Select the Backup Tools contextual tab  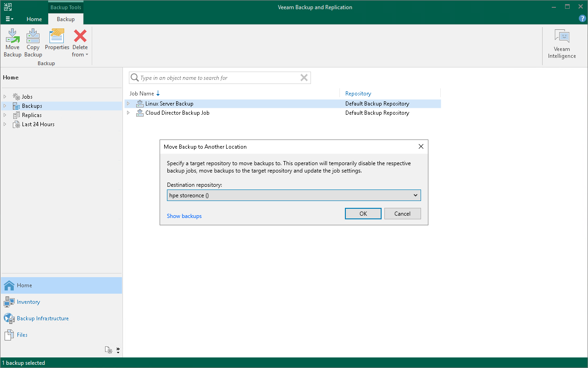coord(65,7)
